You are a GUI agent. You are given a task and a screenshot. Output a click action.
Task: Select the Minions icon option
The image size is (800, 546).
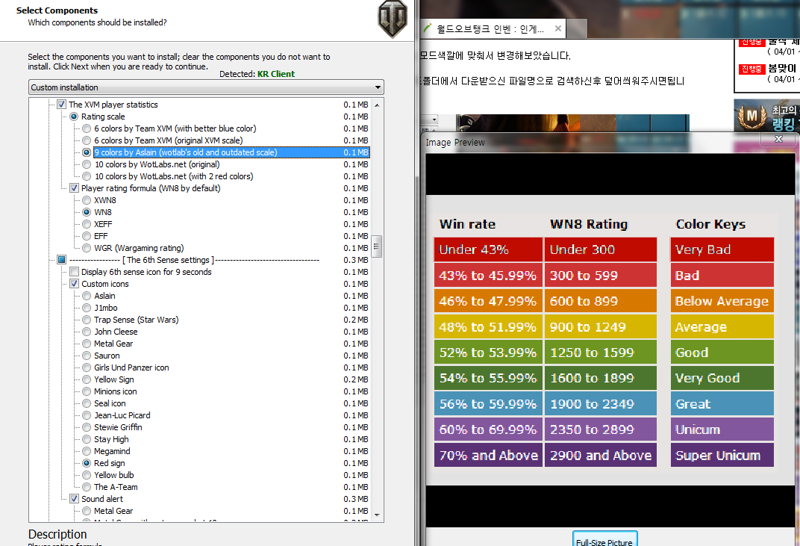(87, 391)
